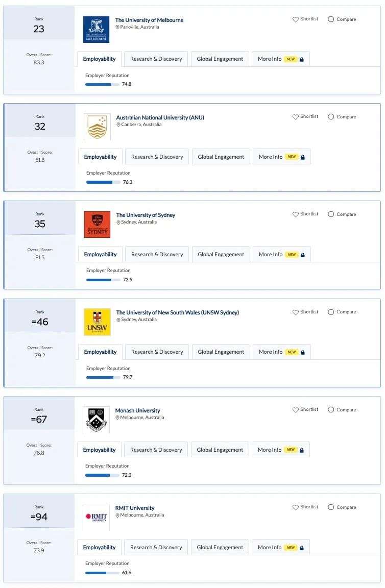Click the Australian National University crest logo

(x=97, y=127)
